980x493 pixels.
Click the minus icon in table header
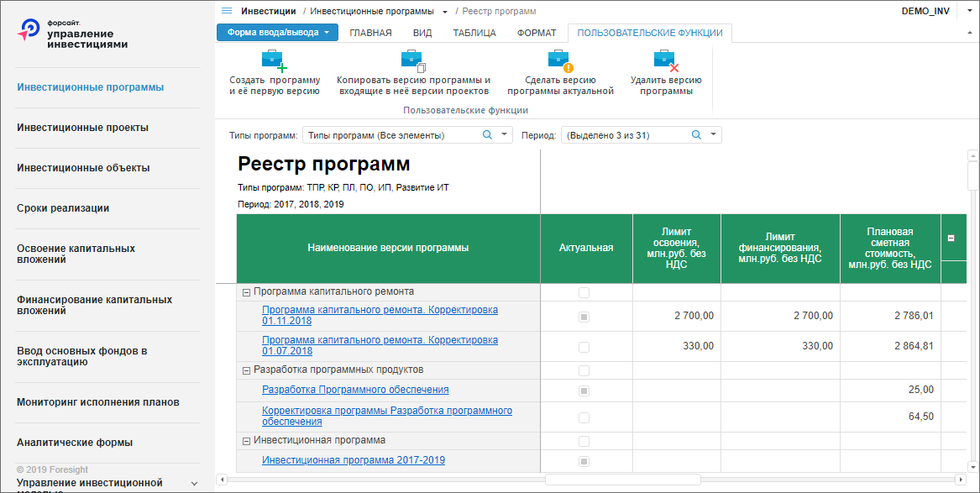(x=951, y=238)
